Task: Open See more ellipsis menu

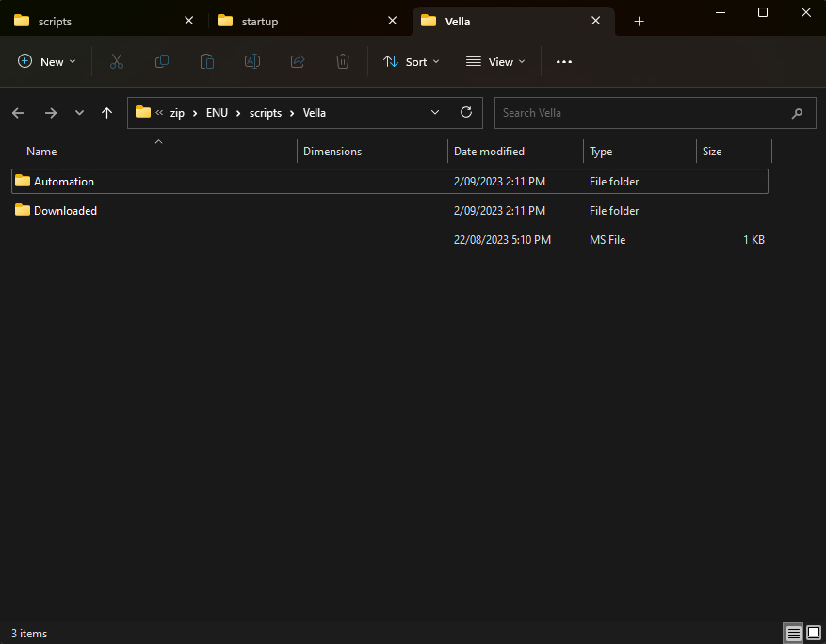Action: coord(564,61)
